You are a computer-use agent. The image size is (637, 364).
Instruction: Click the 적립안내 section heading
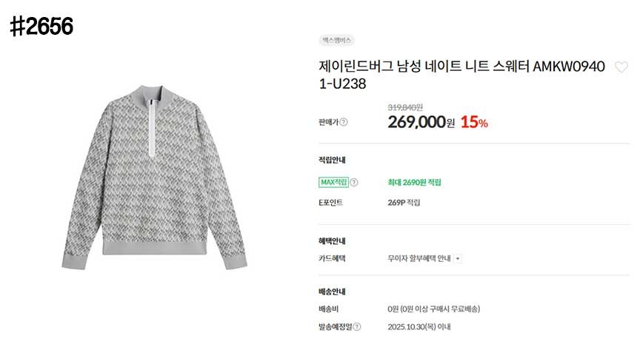[x=332, y=159]
